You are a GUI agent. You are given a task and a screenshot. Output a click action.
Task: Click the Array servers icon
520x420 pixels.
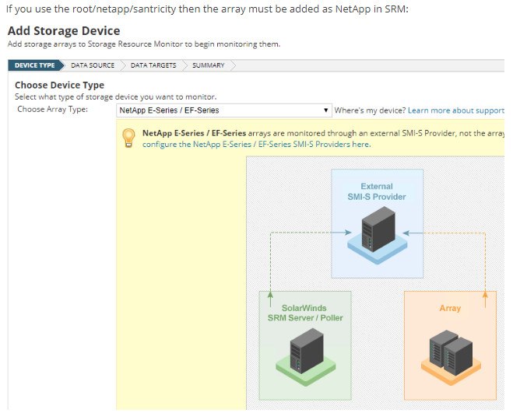[451, 357]
